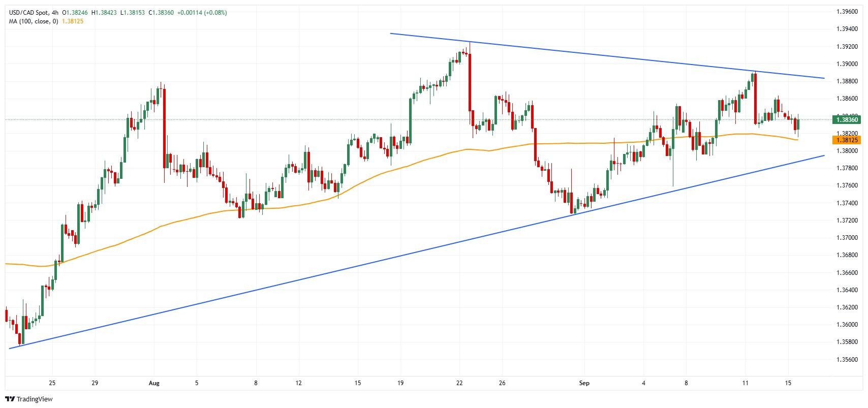Click the 19 date label on time axis
The height and width of the screenshot is (408, 868).
[400, 383]
